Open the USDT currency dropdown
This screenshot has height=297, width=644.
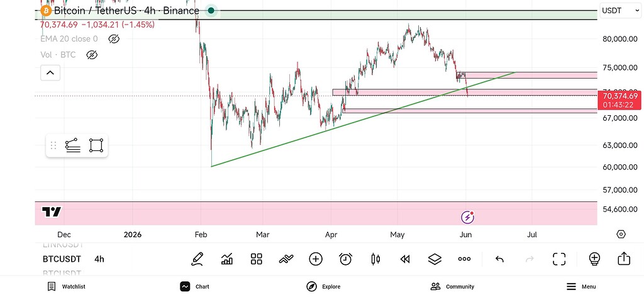point(619,11)
